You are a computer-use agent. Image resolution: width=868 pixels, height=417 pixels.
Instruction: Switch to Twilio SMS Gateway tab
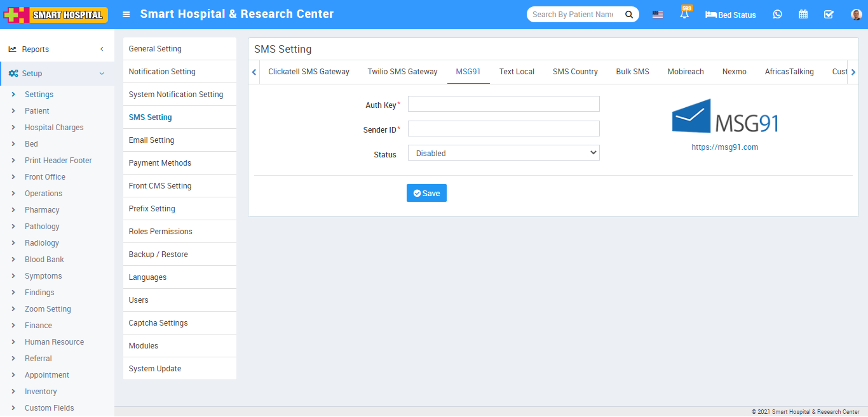(x=402, y=72)
